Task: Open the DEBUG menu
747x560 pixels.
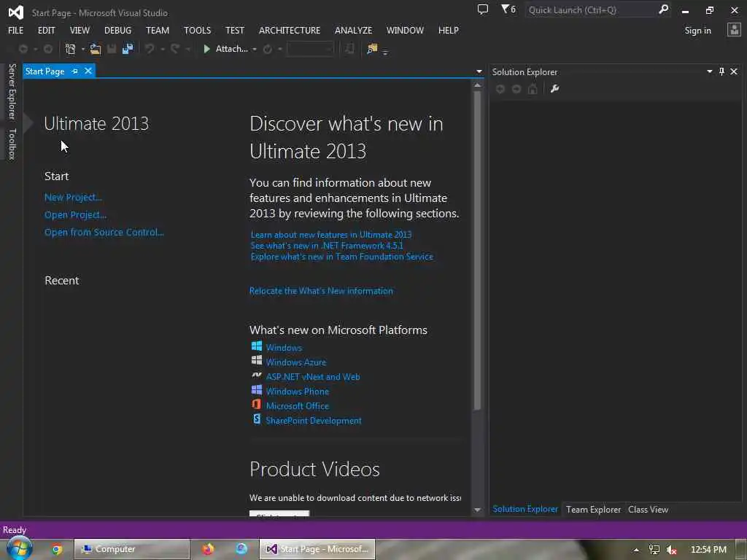Action: (117, 30)
